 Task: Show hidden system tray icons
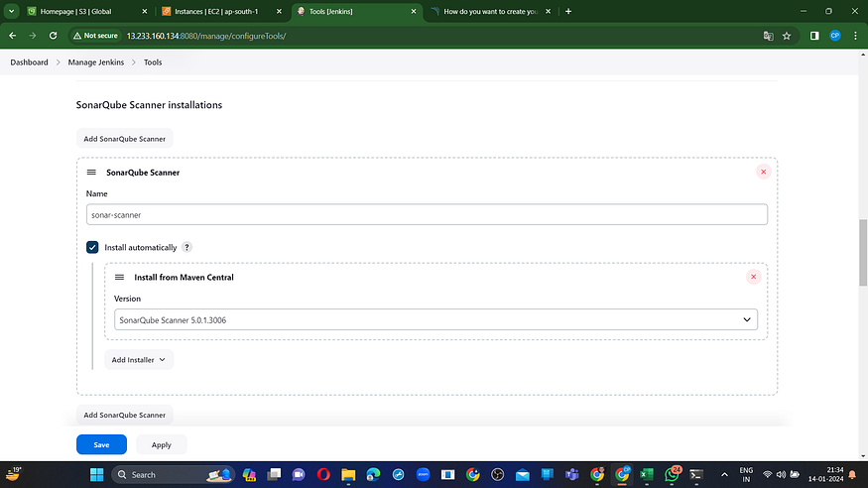[x=724, y=475]
